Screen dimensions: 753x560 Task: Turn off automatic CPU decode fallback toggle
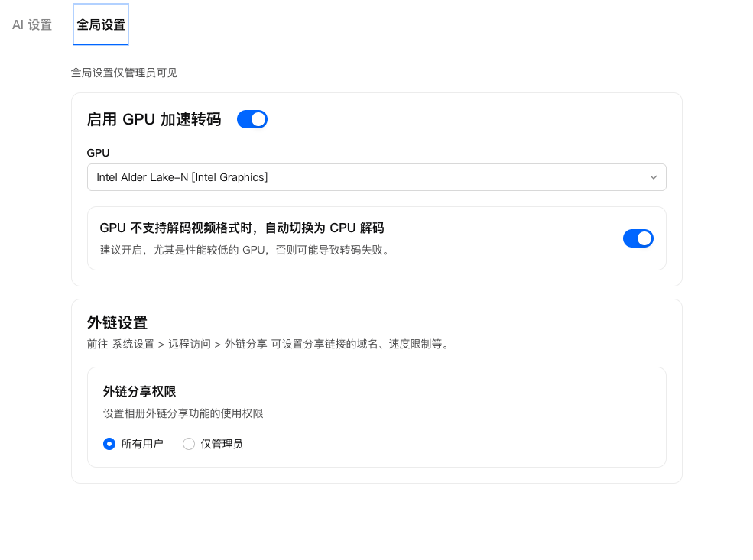tap(638, 238)
